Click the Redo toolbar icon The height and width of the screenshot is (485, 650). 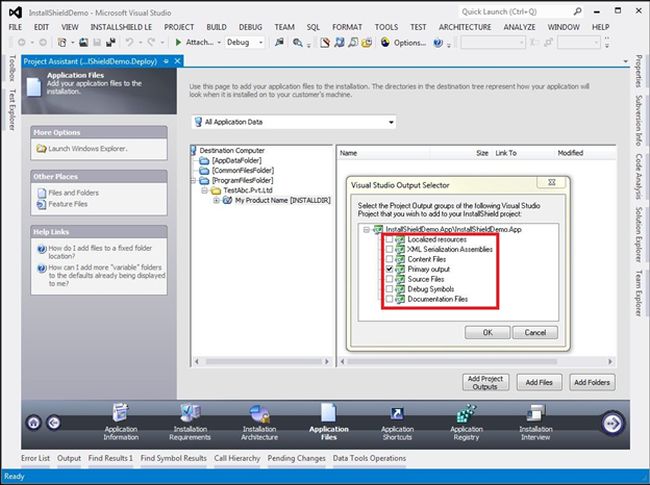pos(151,42)
